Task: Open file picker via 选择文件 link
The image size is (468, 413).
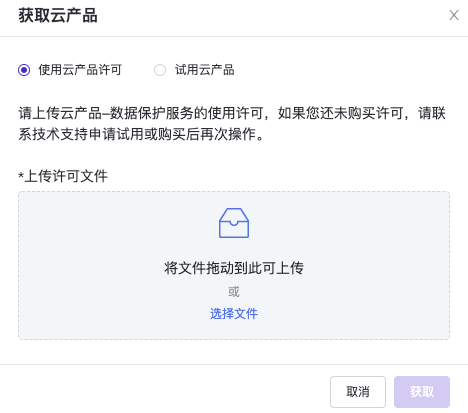Action: [234, 314]
